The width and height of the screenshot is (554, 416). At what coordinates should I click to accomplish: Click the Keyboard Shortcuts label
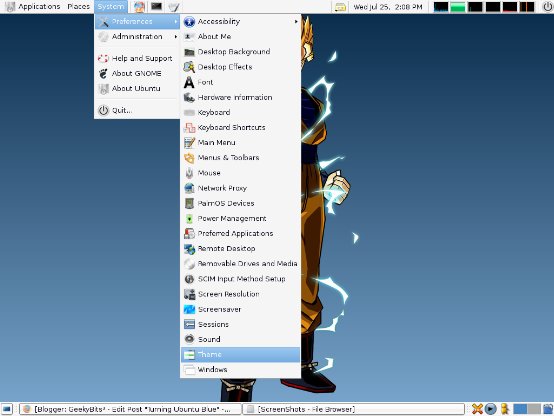click(x=231, y=128)
